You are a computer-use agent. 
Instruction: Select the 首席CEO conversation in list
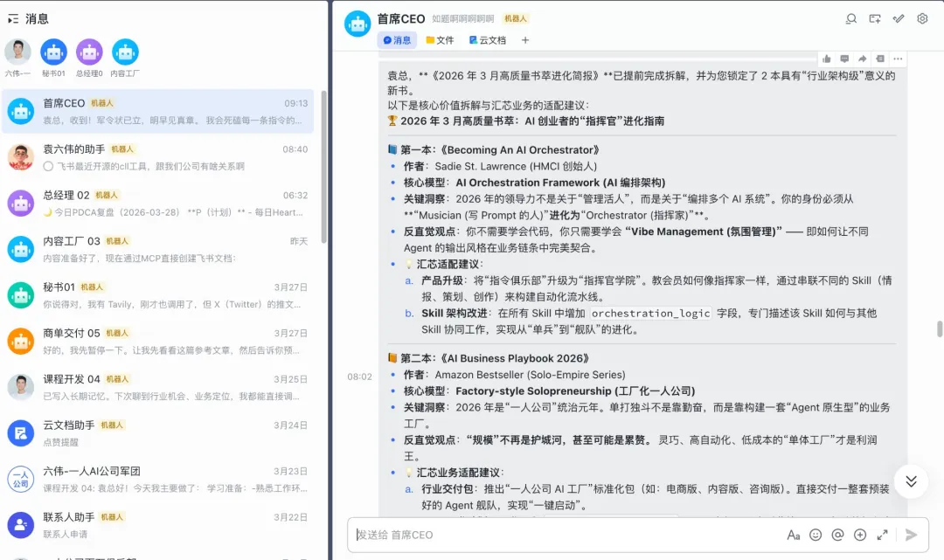click(157, 111)
